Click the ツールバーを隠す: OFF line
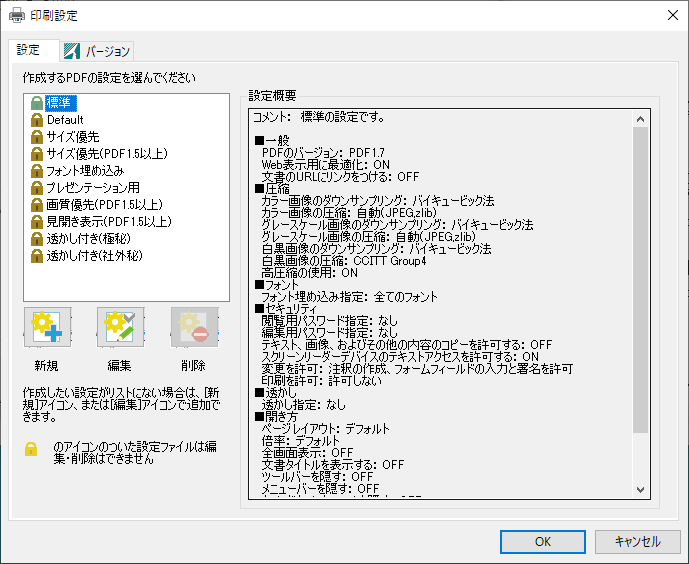Image resolution: width=689 pixels, height=564 pixels. [x=317, y=477]
